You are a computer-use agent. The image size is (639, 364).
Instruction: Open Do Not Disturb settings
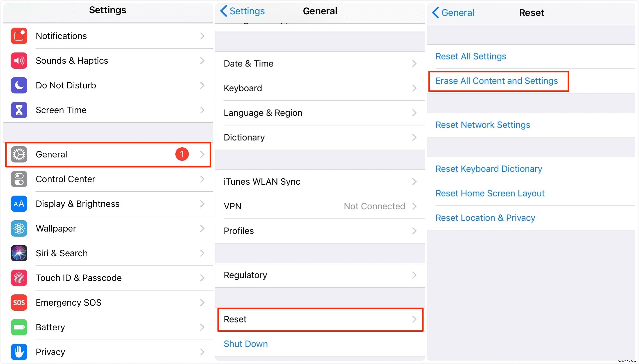point(108,85)
